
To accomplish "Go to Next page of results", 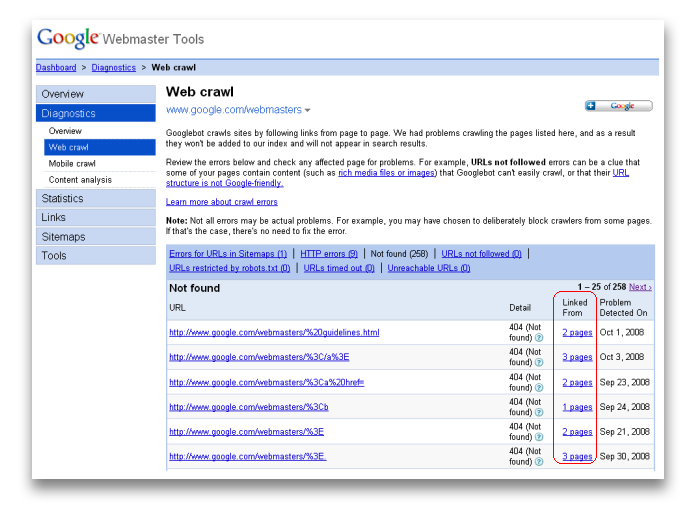I will pyautogui.click(x=640, y=287).
